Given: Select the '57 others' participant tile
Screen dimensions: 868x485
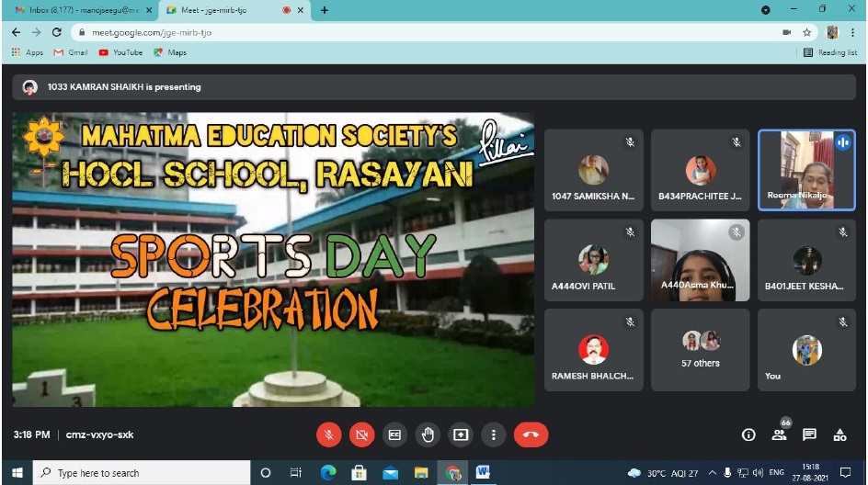Looking at the screenshot, I should coord(701,350).
